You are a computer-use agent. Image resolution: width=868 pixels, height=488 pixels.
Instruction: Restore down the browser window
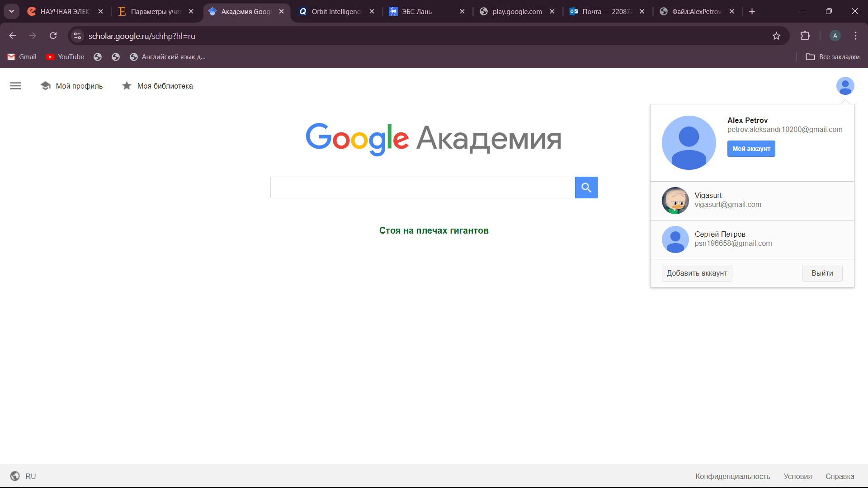[829, 11]
